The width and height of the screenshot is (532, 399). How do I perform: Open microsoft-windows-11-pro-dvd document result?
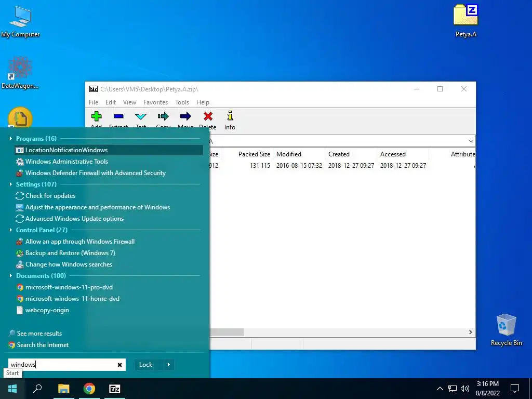point(109,287)
